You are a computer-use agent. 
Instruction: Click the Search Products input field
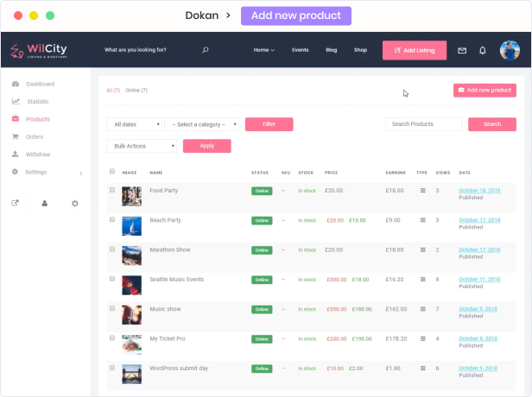tap(423, 124)
